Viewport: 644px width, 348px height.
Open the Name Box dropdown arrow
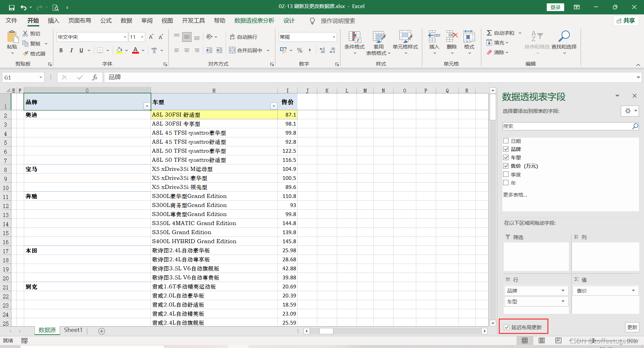tap(41, 77)
